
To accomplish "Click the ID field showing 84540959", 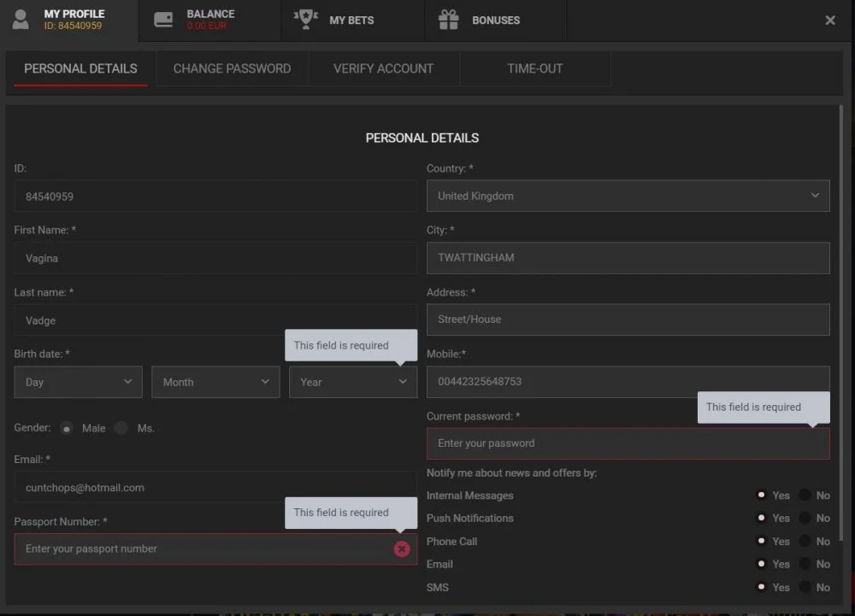I will [215, 196].
